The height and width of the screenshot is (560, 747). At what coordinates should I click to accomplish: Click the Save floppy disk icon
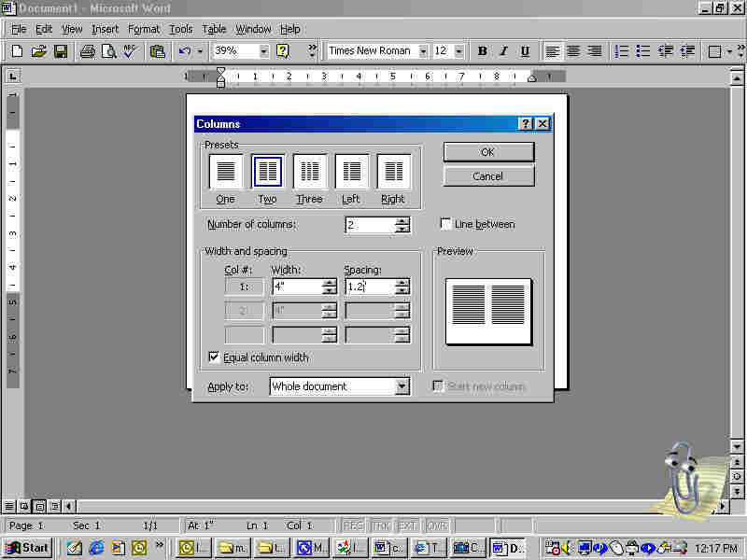tap(60, 51)
